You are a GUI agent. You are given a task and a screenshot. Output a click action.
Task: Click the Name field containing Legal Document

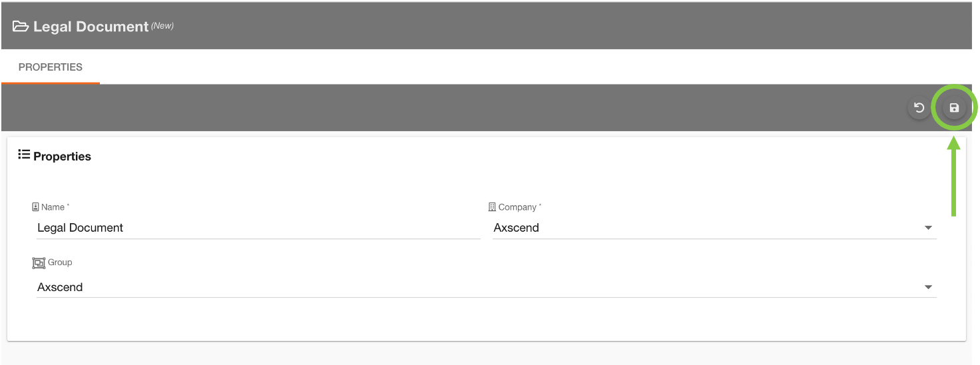[x=258, y=228]
